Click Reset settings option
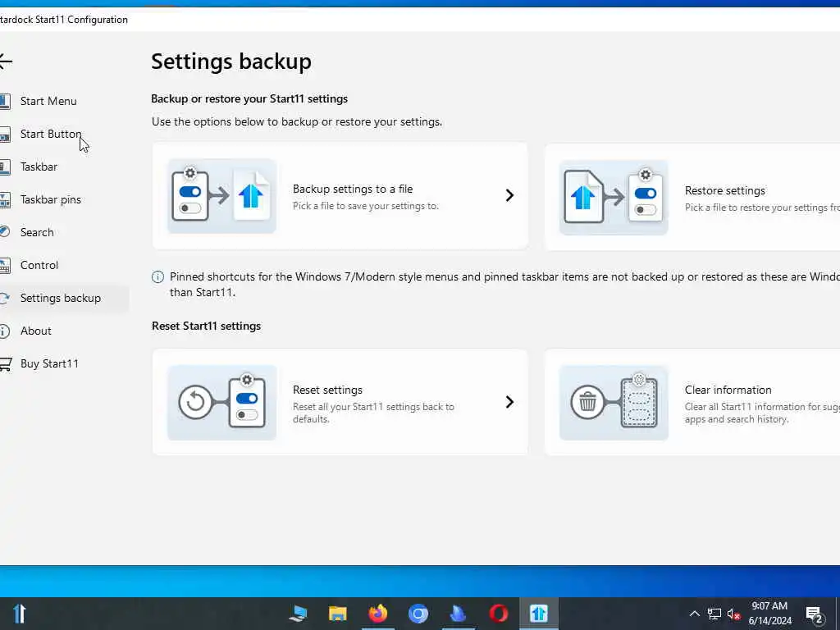The width and height of the screenshot is (840, 630). pos(340,402)
